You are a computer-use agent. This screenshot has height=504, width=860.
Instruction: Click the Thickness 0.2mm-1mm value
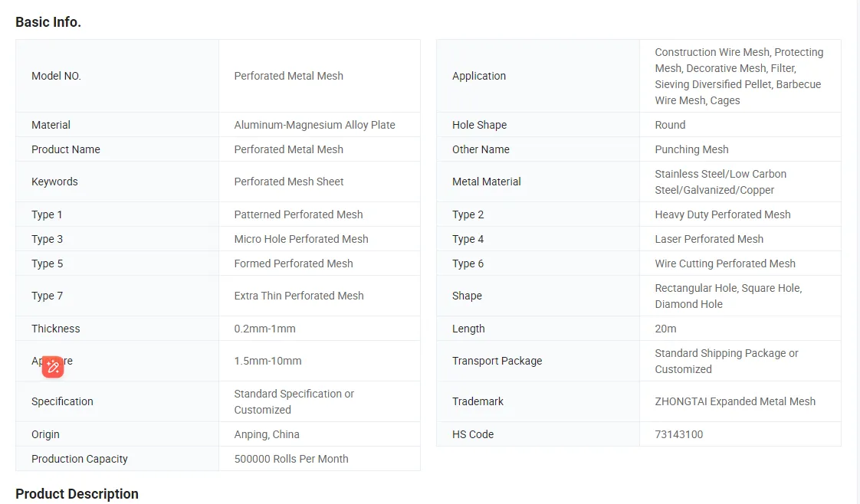point(264,329)
